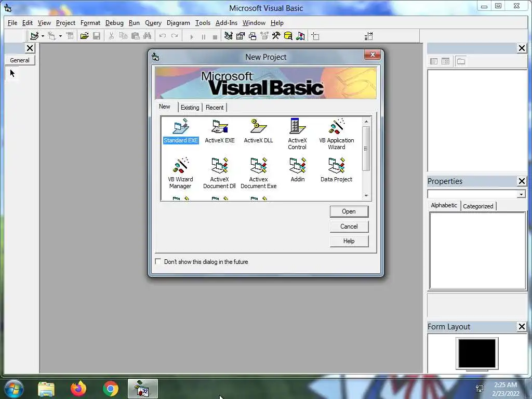Screen dimensions: 532x399
Task: Select ActiveX Document Dll project type
Action: (x=220, y=173)
